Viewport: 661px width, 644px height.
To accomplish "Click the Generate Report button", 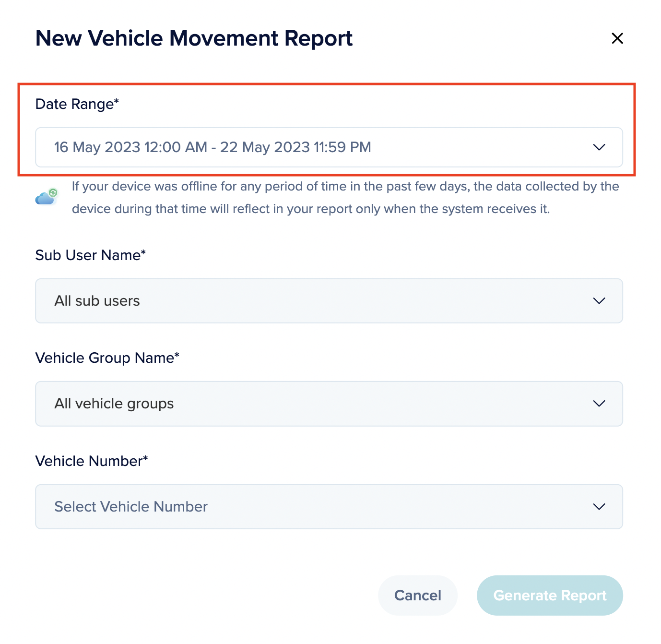I will tap(550, 596).
